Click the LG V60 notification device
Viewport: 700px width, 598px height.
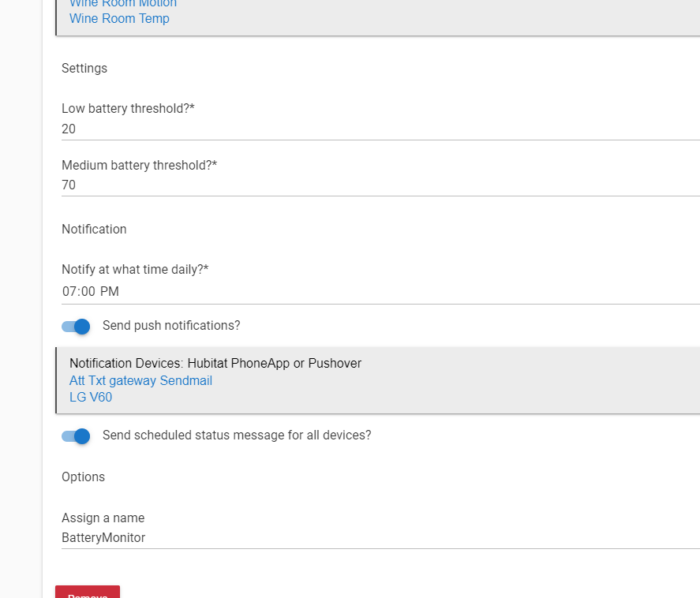pyautogui.click(x=91, y=398)
